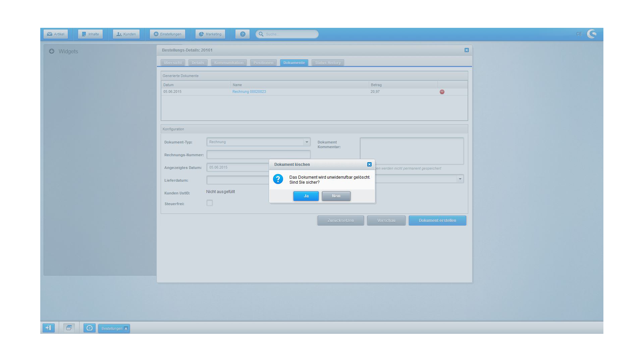Screen dimensions: 644x362
Task: Expand the dropdown below the comment box
Action: point(460,179)
